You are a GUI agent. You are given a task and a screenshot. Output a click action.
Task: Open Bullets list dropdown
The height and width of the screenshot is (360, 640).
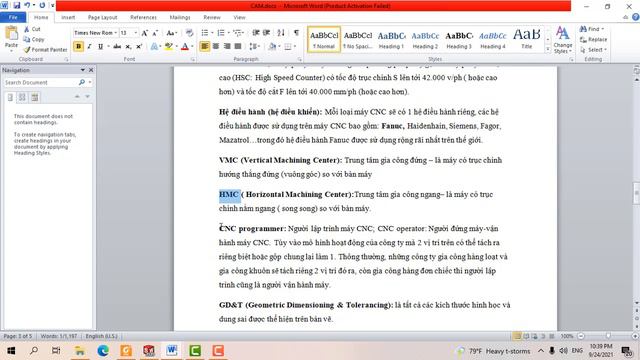[x=212, y=33]
